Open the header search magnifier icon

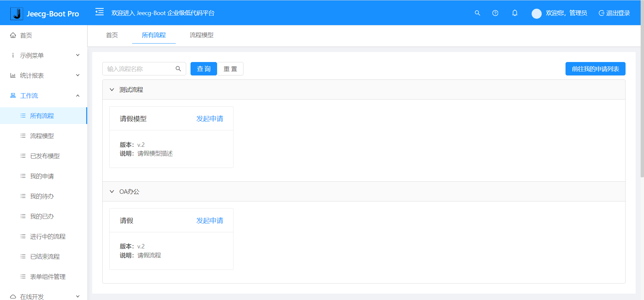(477, 13)
